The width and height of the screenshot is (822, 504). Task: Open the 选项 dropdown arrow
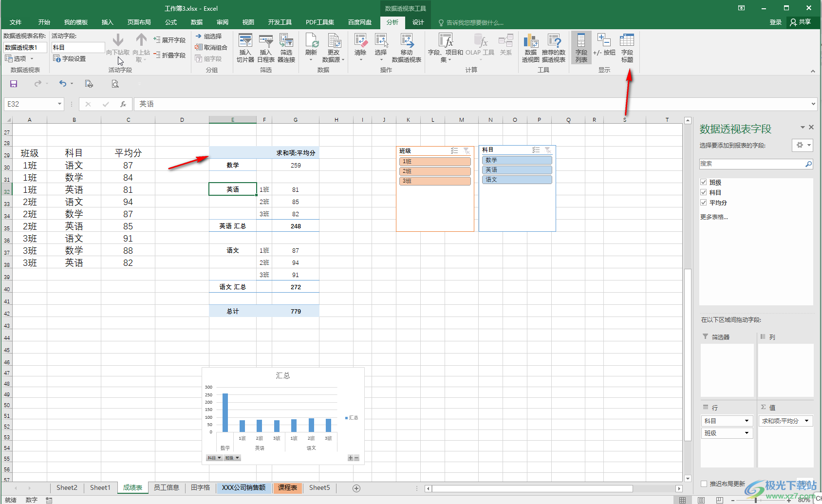[32, 59]
